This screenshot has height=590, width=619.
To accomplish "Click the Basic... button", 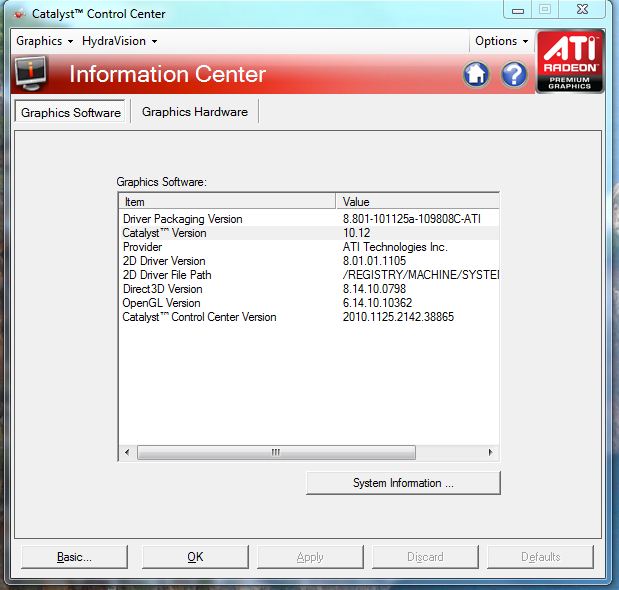I will (x=74, y=557).
